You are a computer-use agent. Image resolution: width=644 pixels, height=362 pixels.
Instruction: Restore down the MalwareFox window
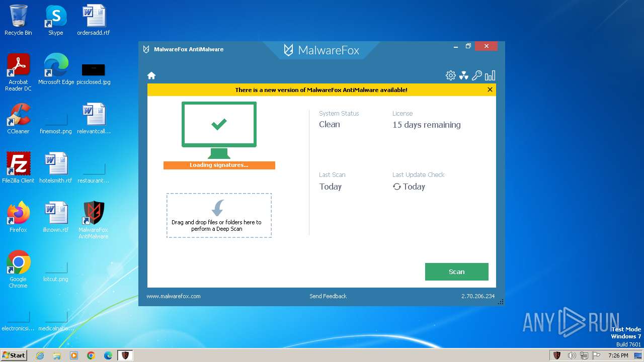coord(468,46)
